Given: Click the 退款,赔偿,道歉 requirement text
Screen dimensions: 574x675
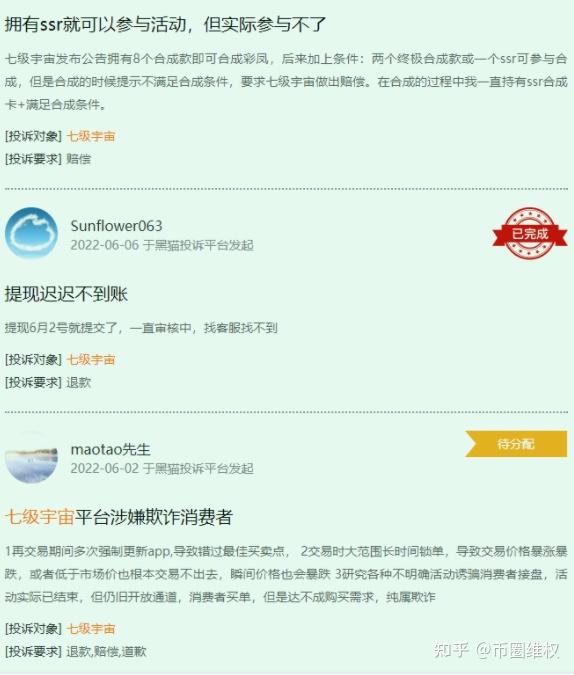Looking at the screenshot, I should [106, 651].
